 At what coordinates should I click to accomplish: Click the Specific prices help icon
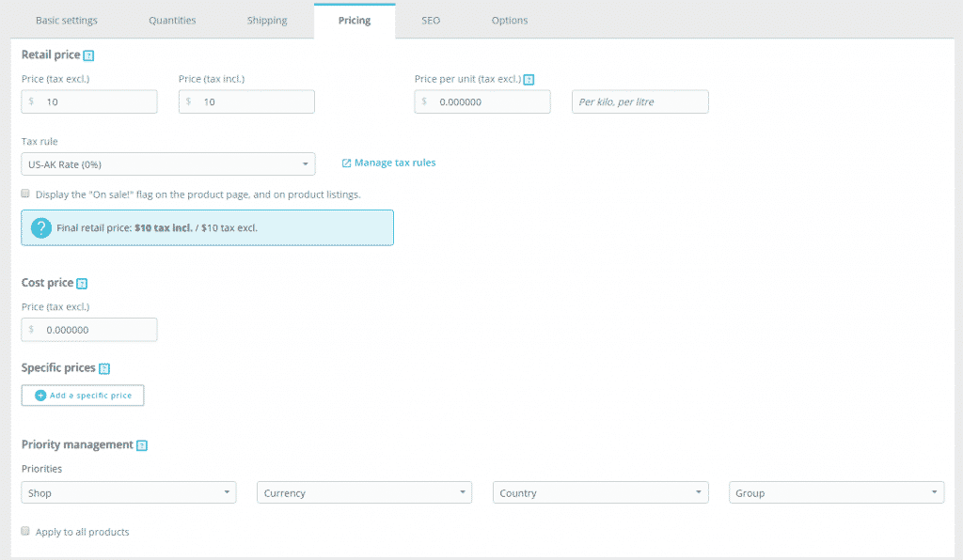click(x=105, y=367)
